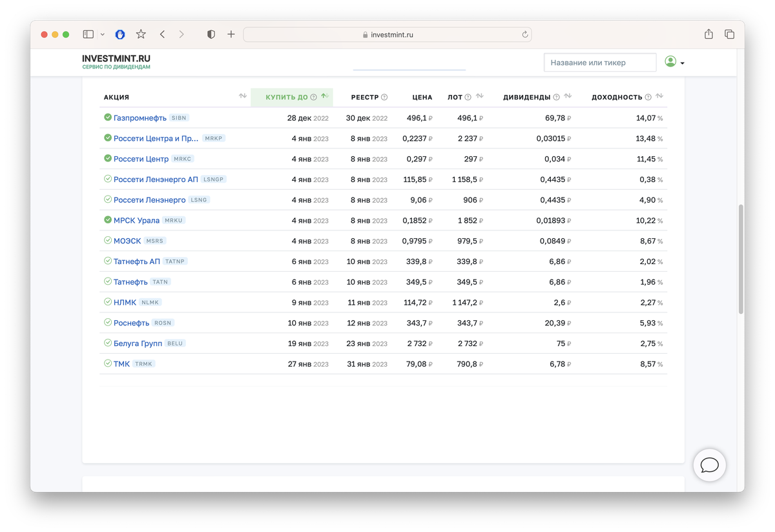Open the Россети Ленэнерго АП link

coord(156,179)
